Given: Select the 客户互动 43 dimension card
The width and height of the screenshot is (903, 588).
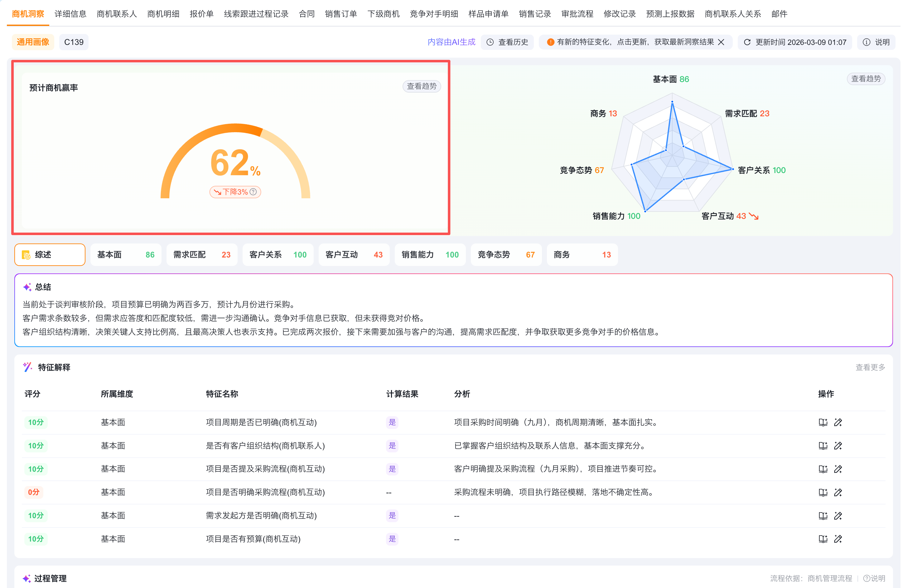Looking at the screenshot, I should [354, 254].
